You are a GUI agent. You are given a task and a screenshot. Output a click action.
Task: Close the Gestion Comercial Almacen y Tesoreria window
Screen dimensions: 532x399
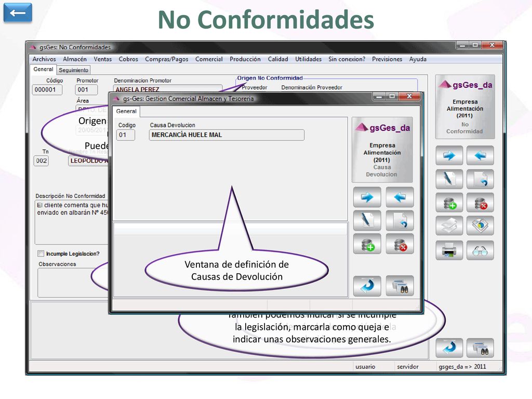pyautogui.click(x=409, y=96)
